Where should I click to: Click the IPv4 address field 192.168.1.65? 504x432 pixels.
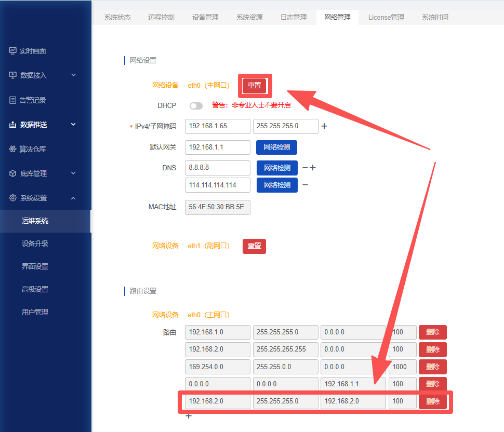217,126
